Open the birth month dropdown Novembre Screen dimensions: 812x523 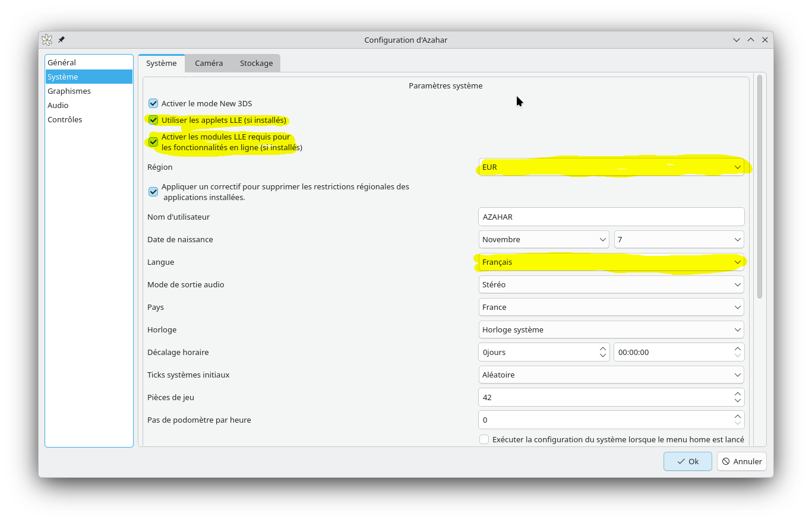click(x=544, y=239)
